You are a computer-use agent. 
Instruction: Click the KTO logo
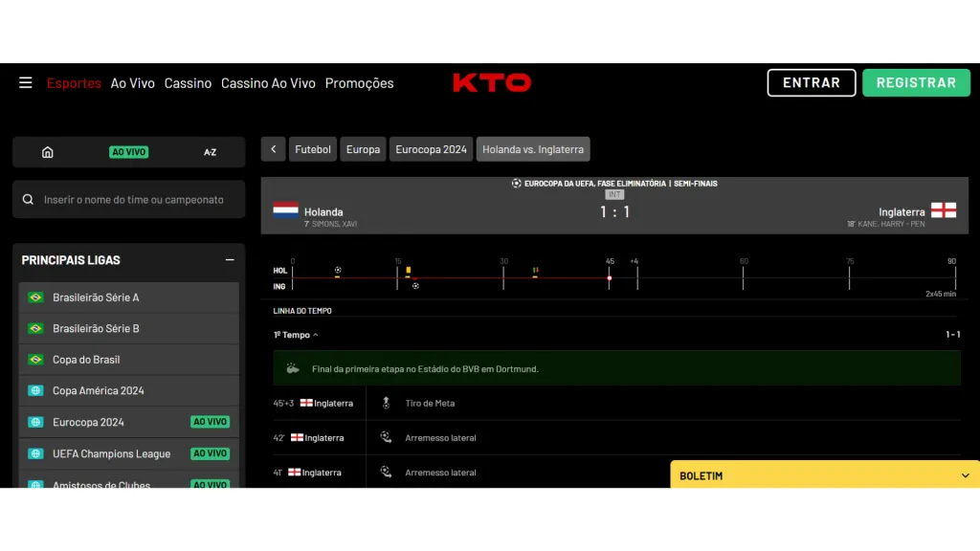(x=492, y=82)
